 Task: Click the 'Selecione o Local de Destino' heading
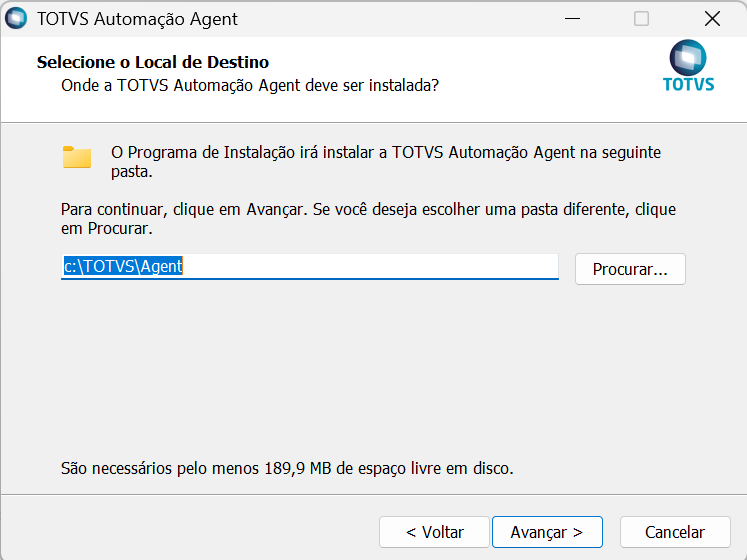(x=153, y=62)
